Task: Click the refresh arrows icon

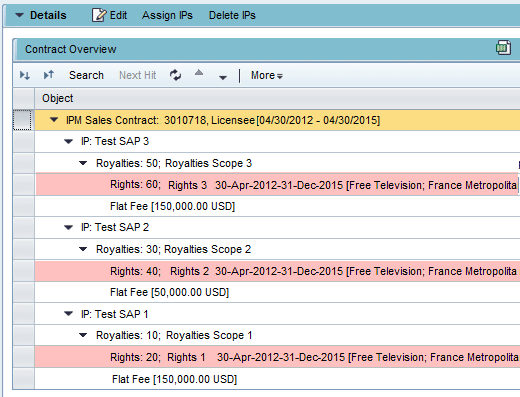Action: tap(175, 75)
